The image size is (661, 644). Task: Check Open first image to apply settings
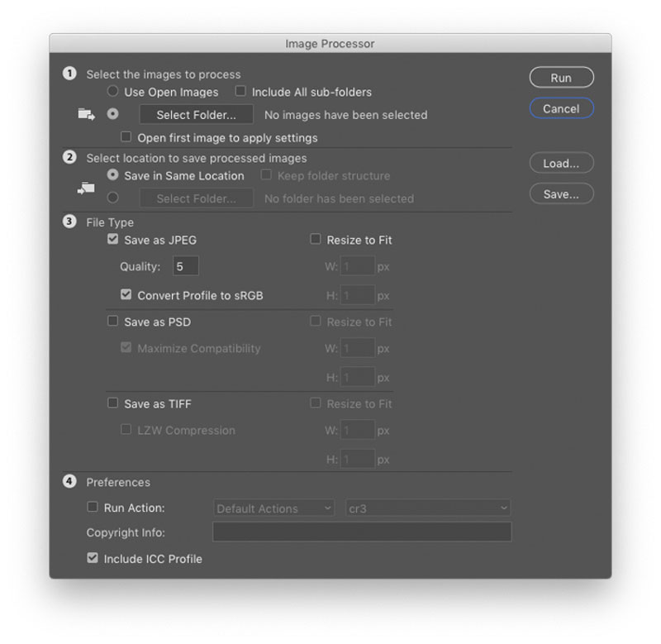tap(126, 137)
